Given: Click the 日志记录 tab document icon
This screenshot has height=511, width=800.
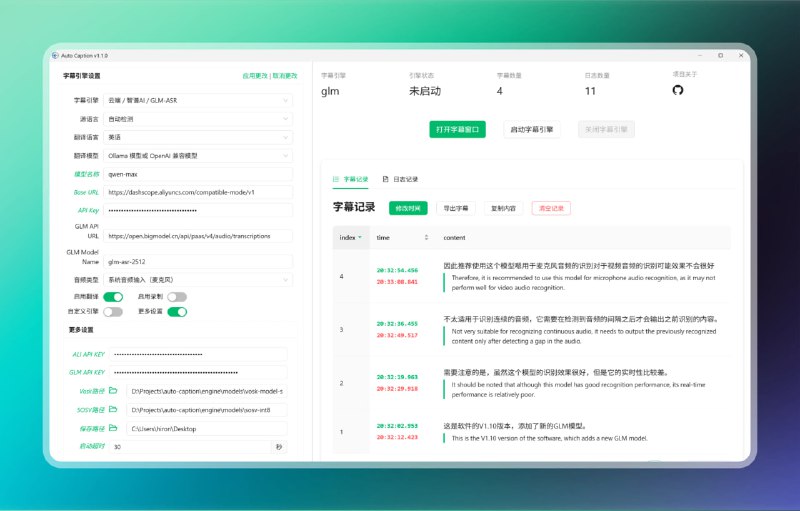Looking at the screenshot, I should [x=386, y=179].
